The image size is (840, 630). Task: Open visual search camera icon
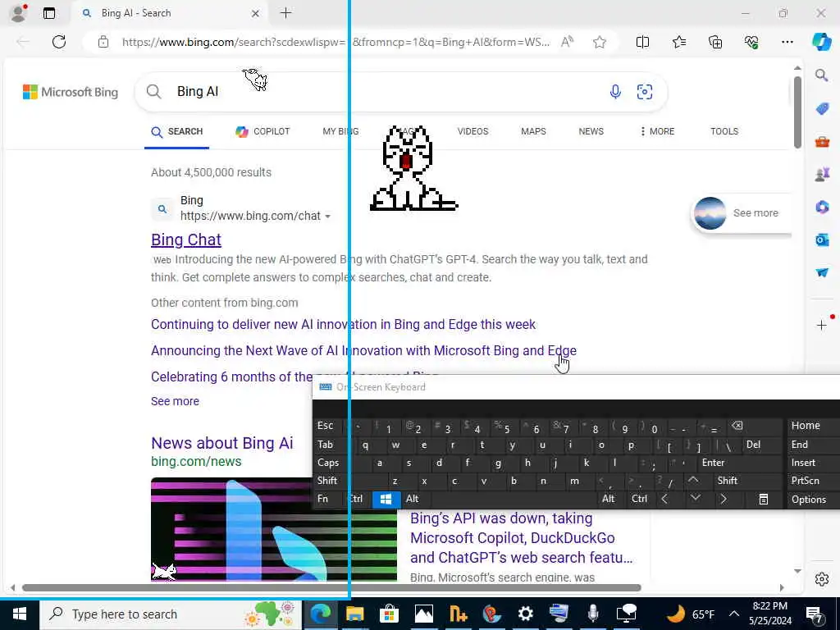coord(645,92)
